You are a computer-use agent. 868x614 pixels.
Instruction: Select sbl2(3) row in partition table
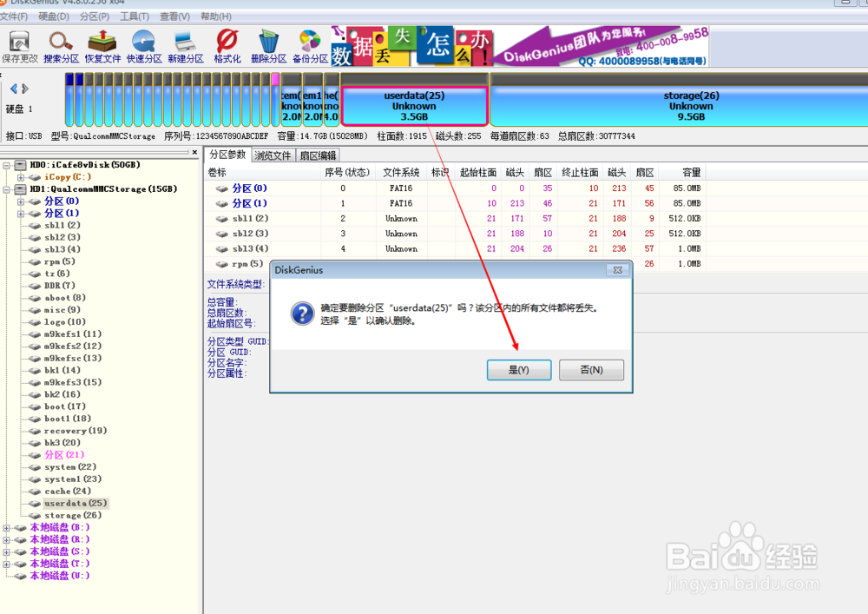coord(454,234)
